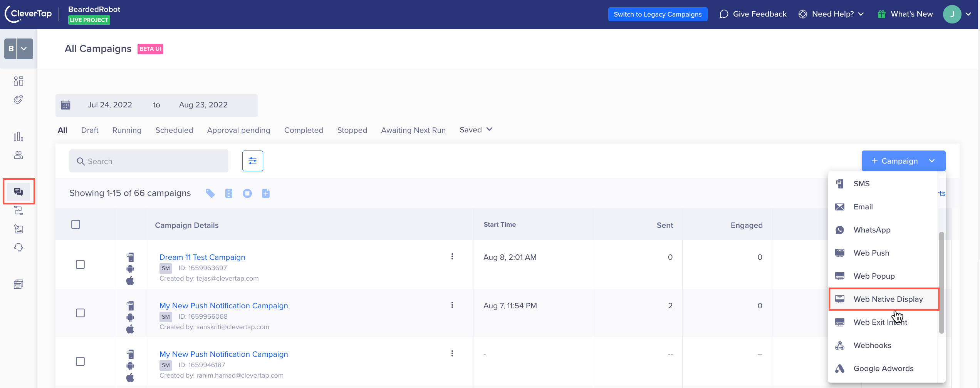This screenshot has width=980, height=388.
Task: Open the settings sidebar icon below the dashboard icon
Action: pos(18,100)
